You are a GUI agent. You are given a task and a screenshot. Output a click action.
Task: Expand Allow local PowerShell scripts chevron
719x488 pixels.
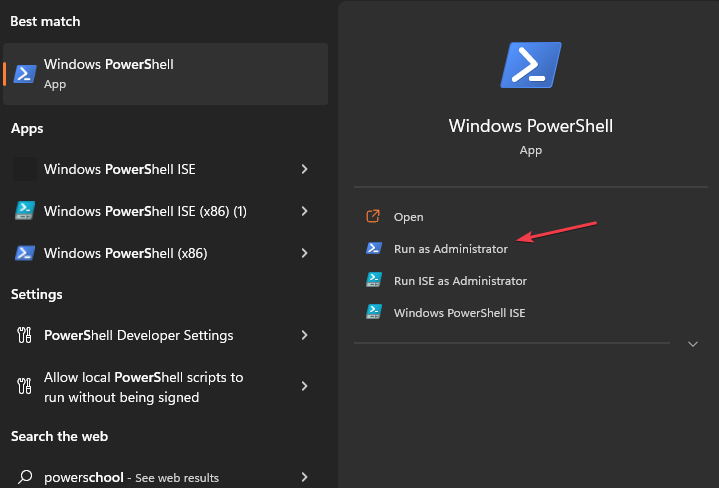point(304,386)
